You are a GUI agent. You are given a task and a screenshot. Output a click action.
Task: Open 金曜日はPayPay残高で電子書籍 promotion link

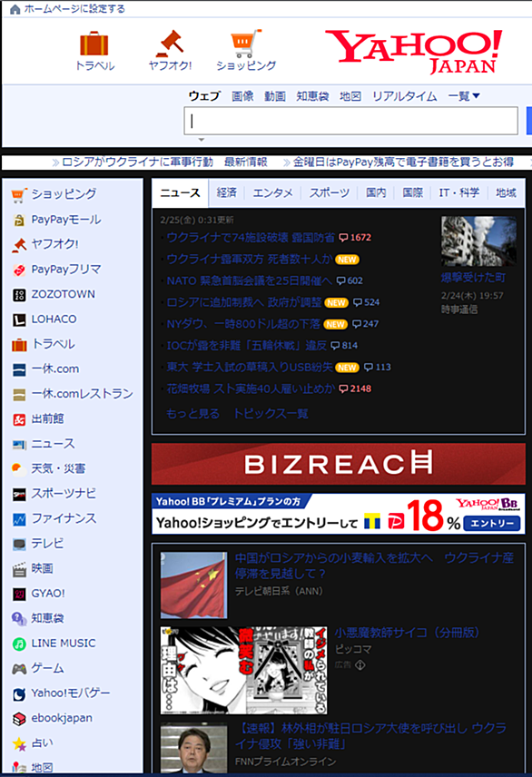403,162
